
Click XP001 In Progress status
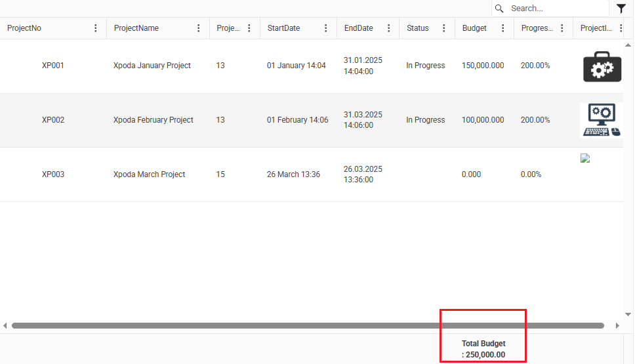point(425,66)
